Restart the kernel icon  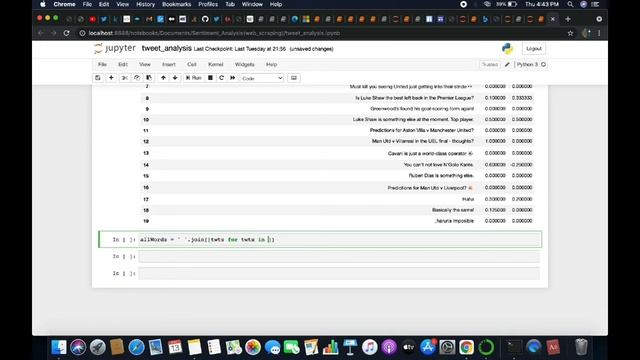[222, 78]
